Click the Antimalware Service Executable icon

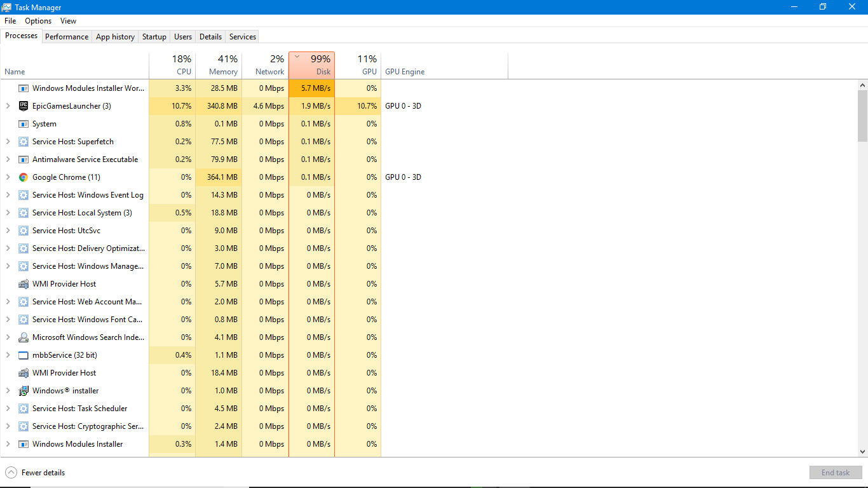[24, 159]
